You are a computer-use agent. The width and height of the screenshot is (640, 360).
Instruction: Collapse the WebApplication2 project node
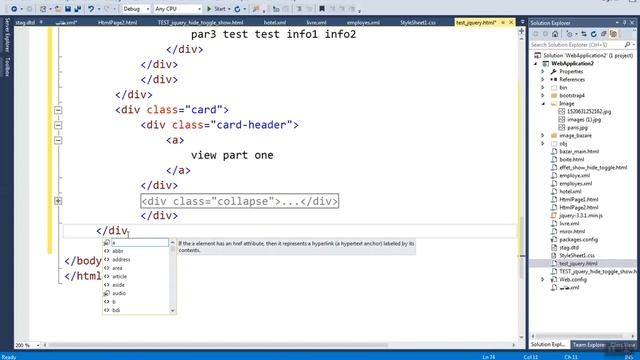536,64
